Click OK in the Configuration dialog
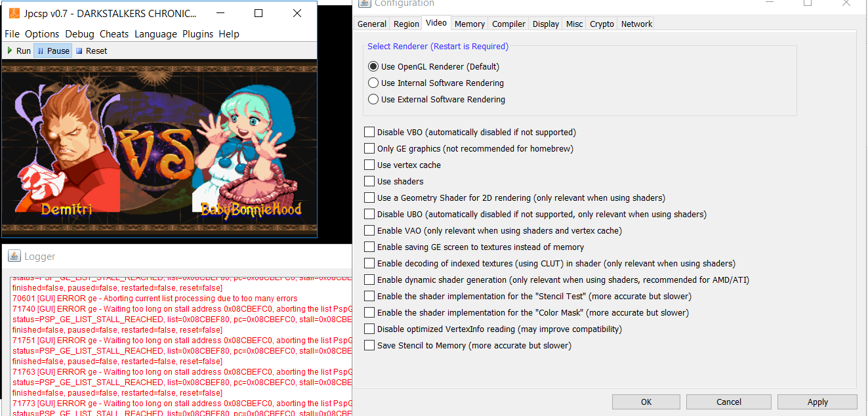868x416 pixels. click(646, 402)
